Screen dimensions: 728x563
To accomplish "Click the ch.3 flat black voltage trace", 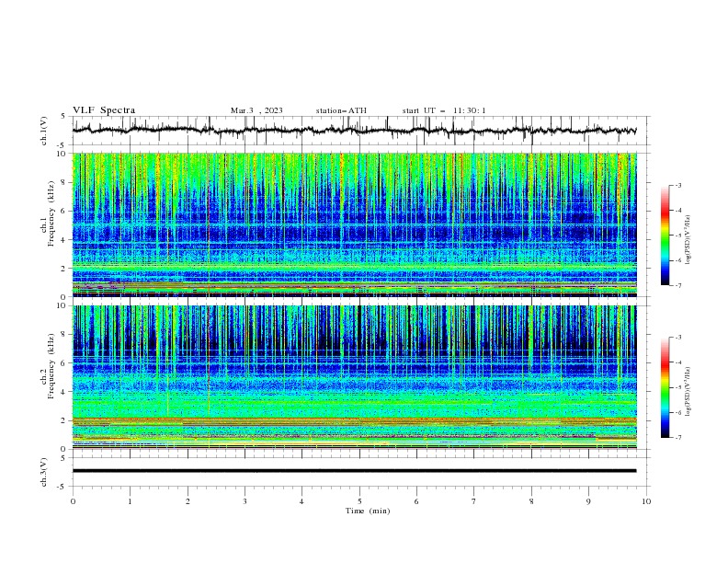I will (x=354, y=471).
